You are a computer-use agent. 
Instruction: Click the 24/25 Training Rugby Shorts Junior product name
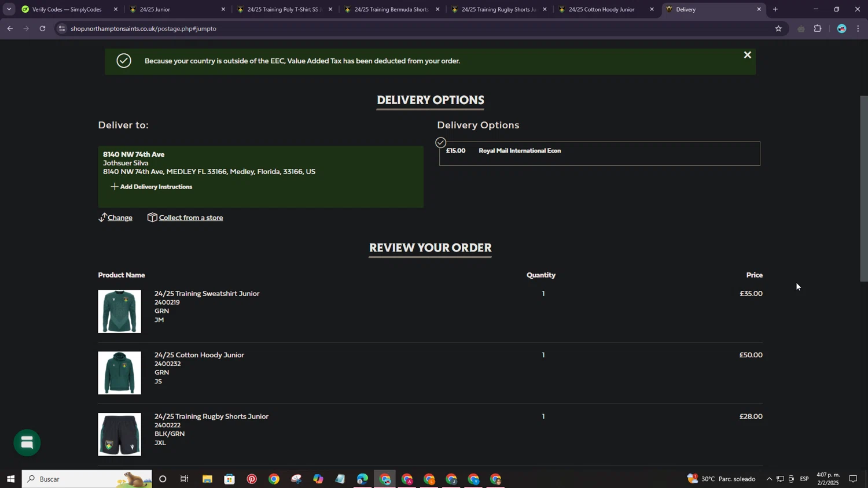tap(211, 416)
